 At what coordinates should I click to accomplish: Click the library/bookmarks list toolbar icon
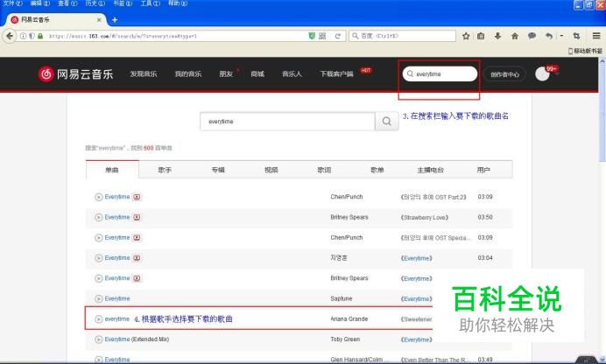(x=481, y=36)
